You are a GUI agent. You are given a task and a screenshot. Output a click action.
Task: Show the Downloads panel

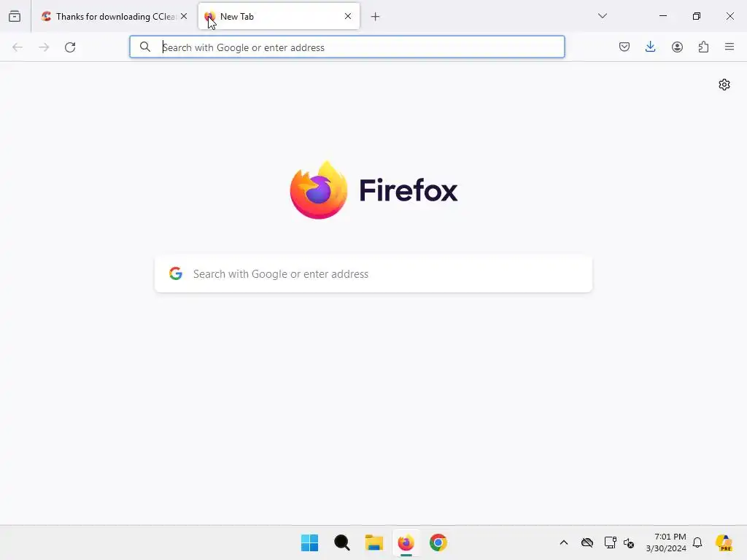tap(650, 47)
